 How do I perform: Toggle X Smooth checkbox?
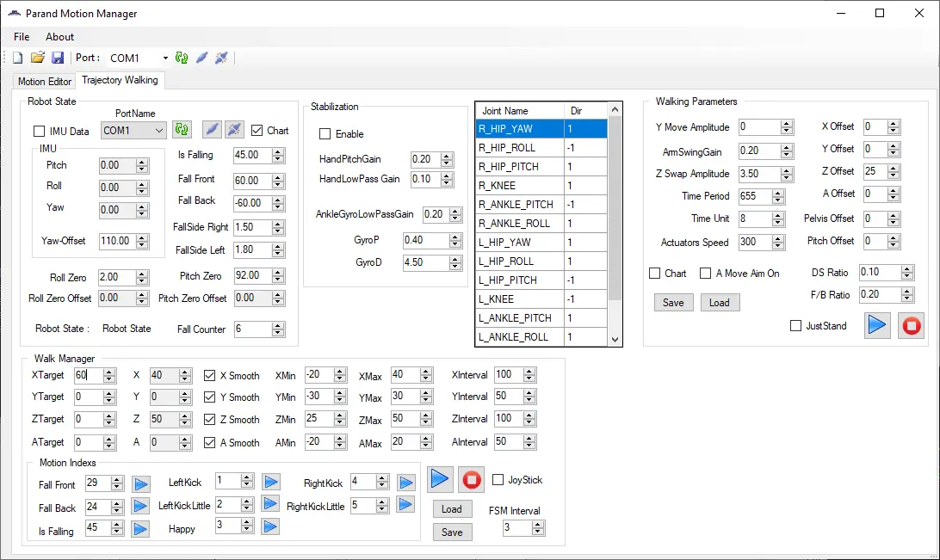209,376
